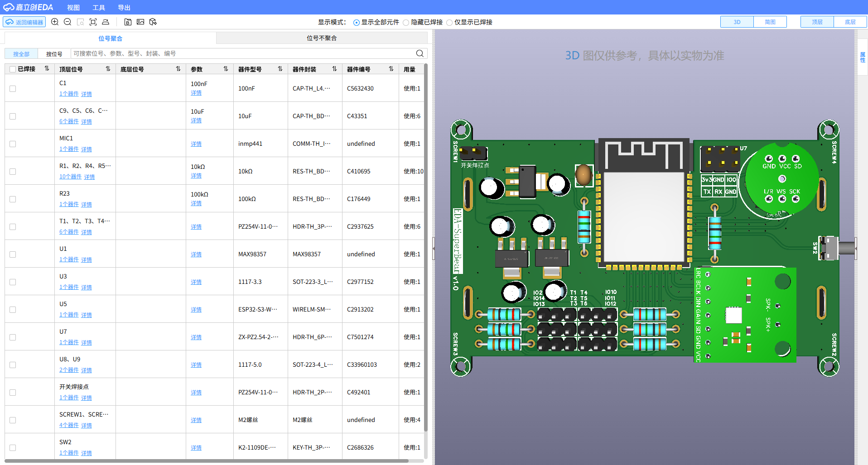Click the search magnifier icon in search box
This screenshot has height=465, width=868.
420,53
